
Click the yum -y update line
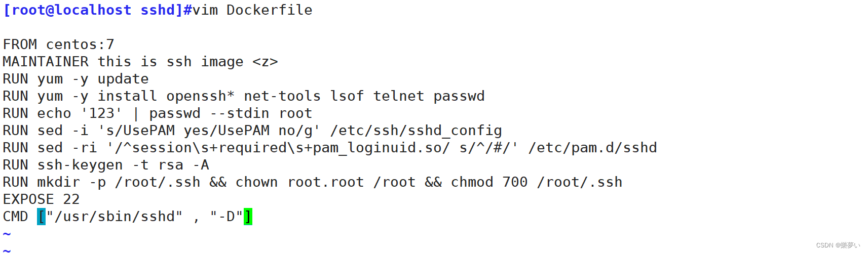pyautogui.click(x=76, y=79)
